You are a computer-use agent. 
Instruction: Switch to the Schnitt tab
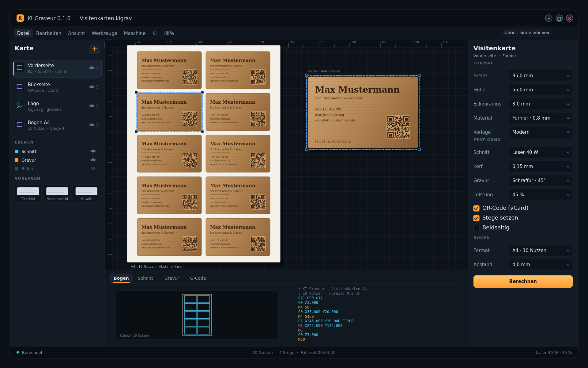[145, 278]
